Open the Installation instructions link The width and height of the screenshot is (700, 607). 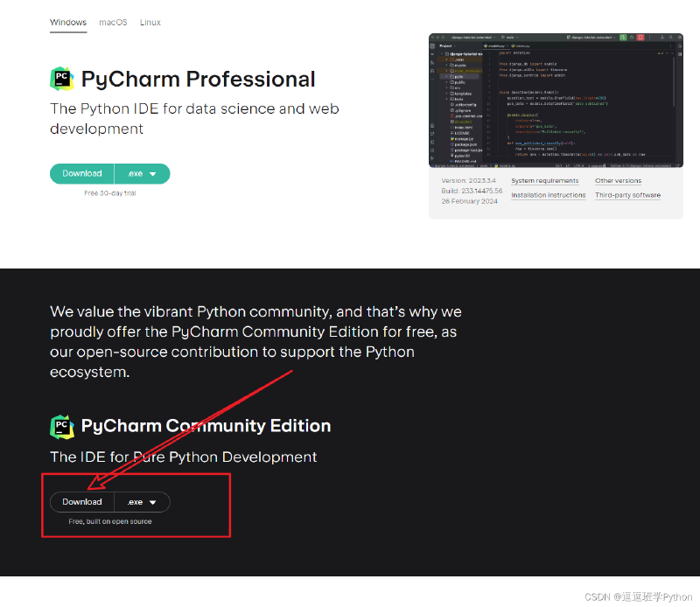549,195
